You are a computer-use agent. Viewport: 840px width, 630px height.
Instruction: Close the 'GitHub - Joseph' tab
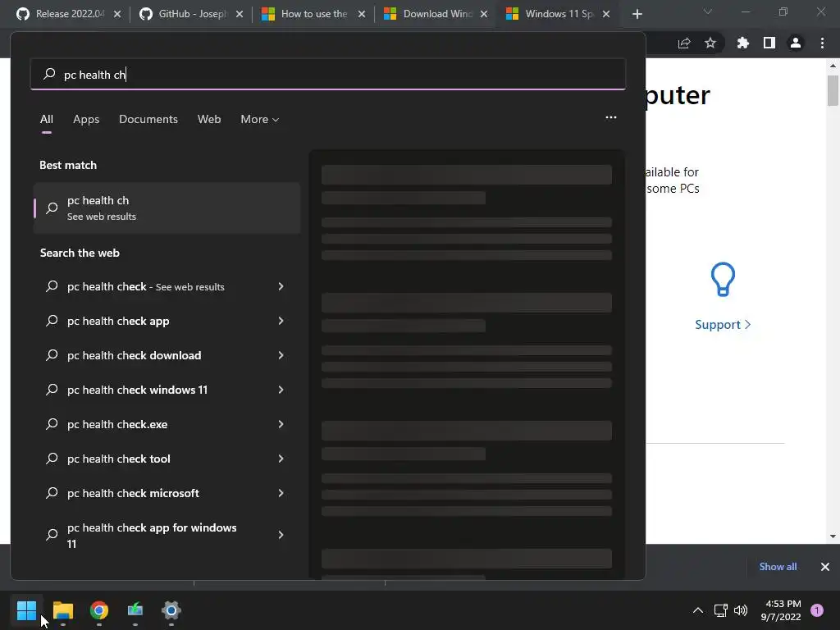[x=240, y=14]
